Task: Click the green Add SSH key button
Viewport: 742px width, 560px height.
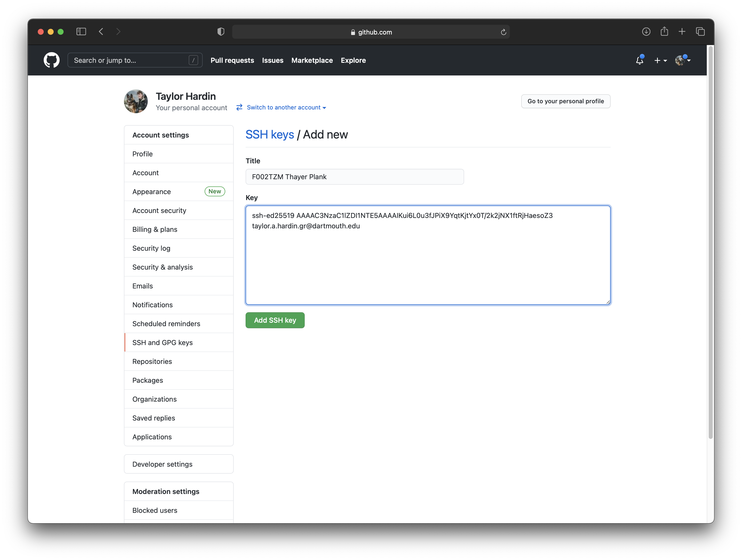Action: tap(275, 320)
